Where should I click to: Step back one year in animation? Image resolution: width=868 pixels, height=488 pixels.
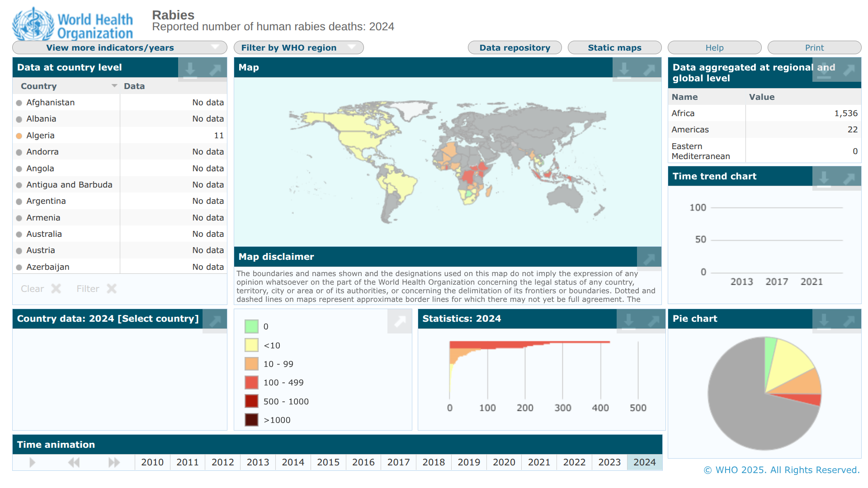point(74,462)
